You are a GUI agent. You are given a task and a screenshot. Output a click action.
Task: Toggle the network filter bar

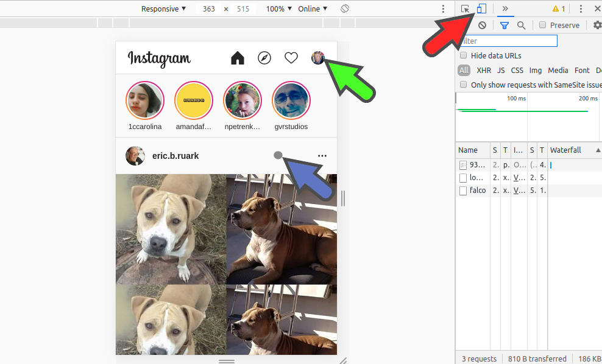click(x=505, y=26)
